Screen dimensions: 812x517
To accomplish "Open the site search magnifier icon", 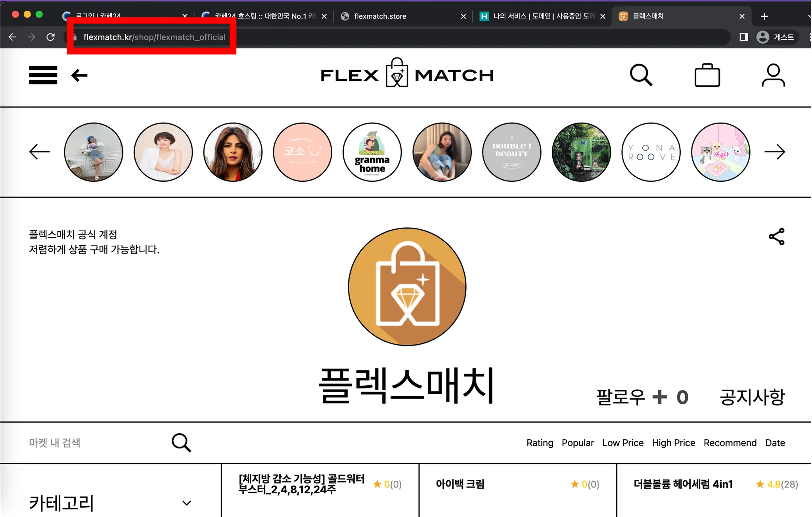I will 641,75.
